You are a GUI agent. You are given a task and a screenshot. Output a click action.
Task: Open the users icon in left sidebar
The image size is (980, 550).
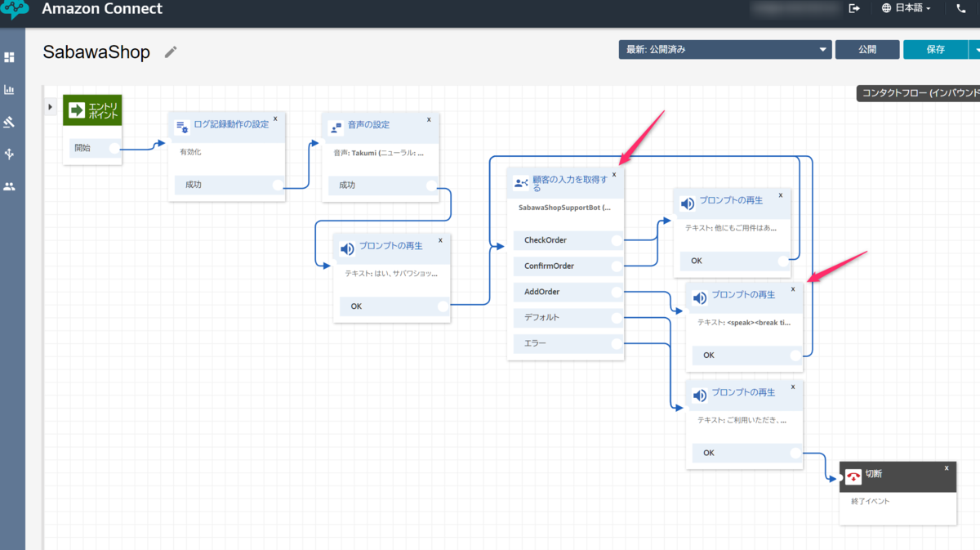click(10, 186)
